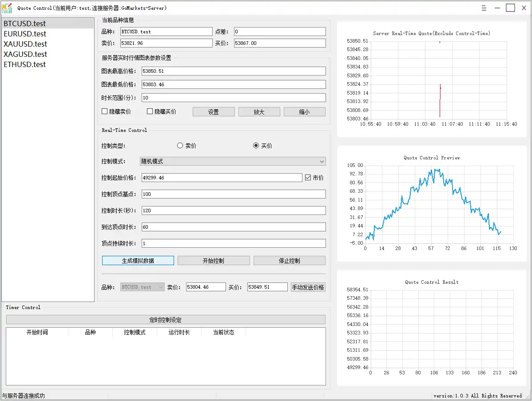The image size is (532, 401).
Task: Select XAUUSD.test in the symbol list
Action: (x=25, y=44)
